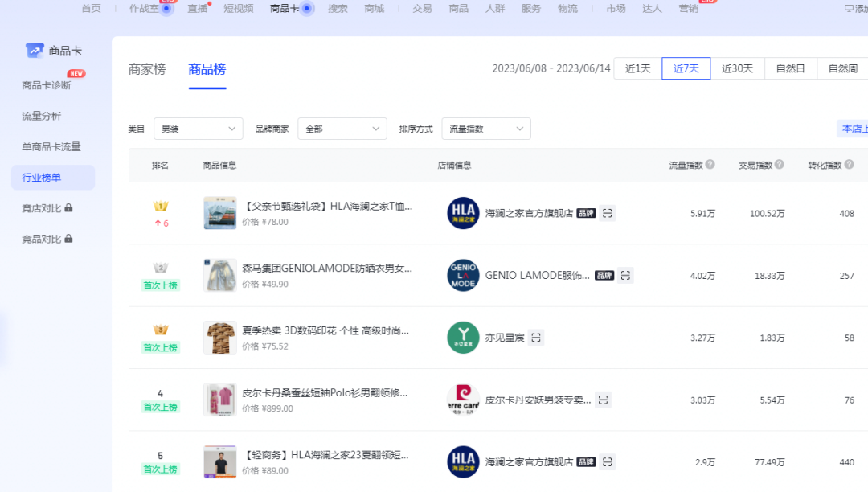Click the scan icon beside 亦见星宸
The width and height of the screenshot is (868, 492).
pyautogui.click(x=536, y=338)
